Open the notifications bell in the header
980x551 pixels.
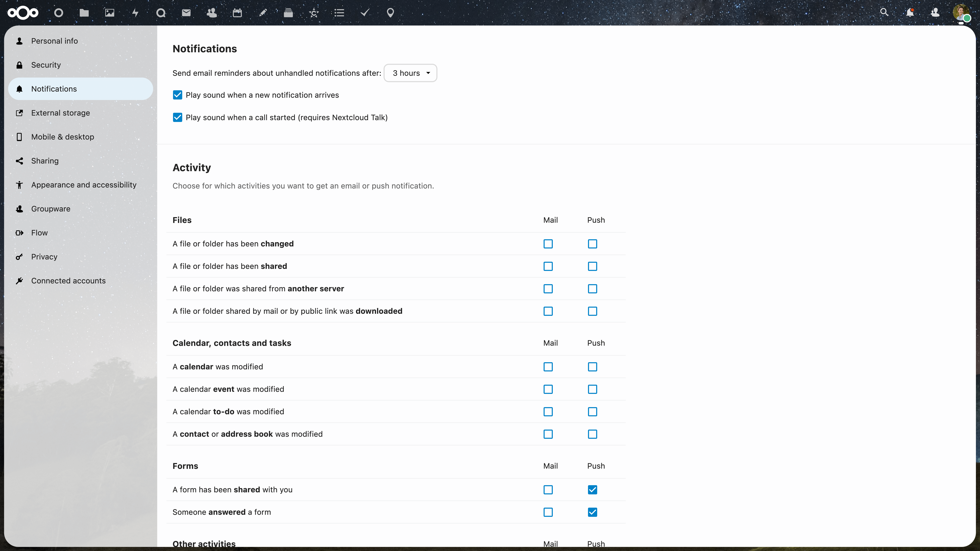click(x=910, y=12)
